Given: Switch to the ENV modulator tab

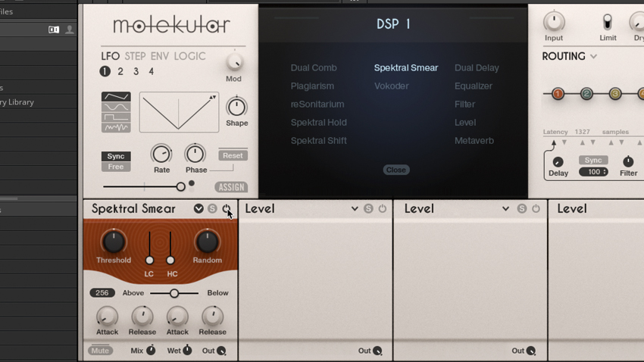Looking at the screenshot, I should pyautogui.click(x=160, y=56).
